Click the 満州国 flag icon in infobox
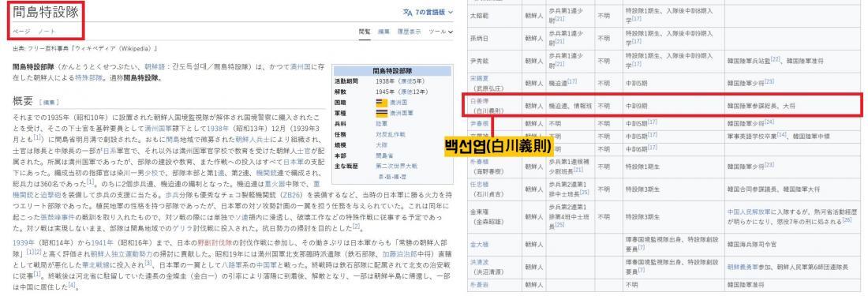This screenshot has width=868, height=296. (x=381, y=103)
